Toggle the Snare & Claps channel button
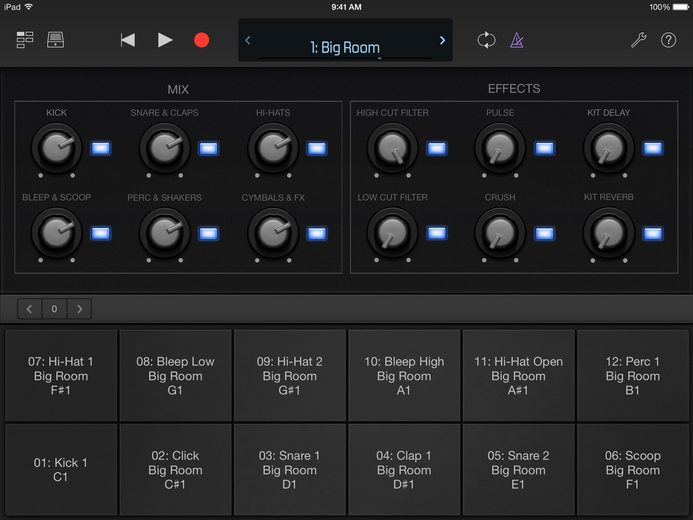 point(208,148)
